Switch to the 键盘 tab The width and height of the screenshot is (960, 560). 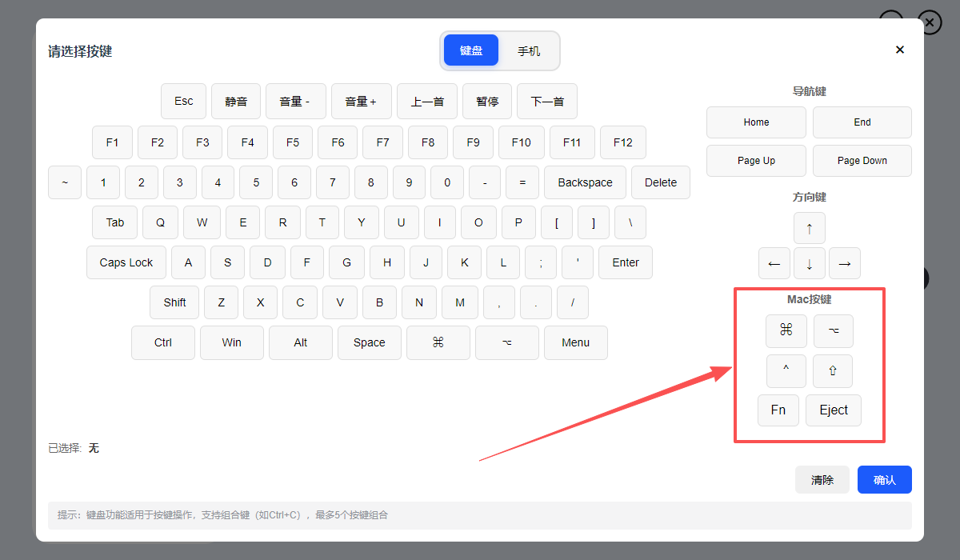pos(471,50)
